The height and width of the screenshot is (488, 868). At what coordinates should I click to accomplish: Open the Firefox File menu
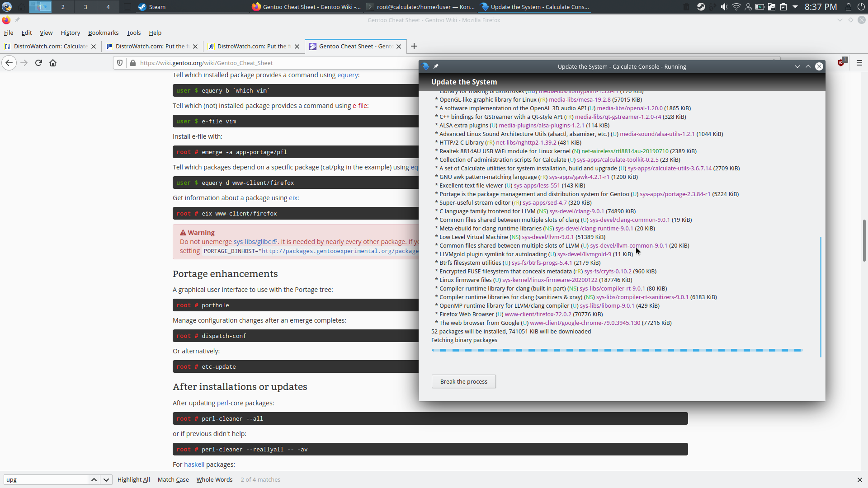click(x=9, y=33)
